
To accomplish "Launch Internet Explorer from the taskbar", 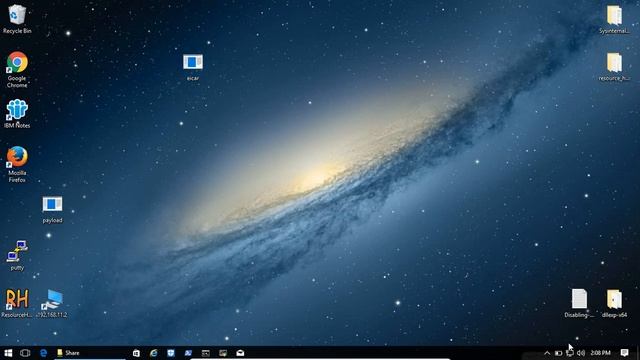I will point(153,353).
